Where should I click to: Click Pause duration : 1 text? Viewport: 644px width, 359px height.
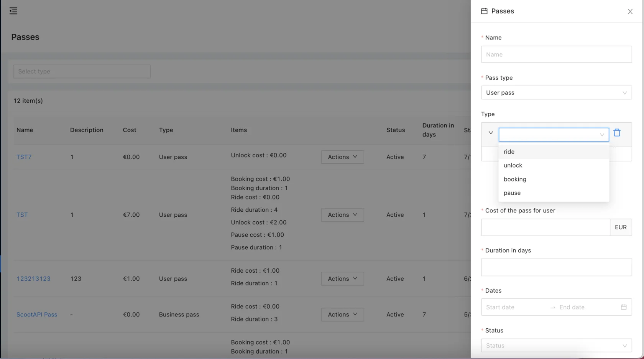pos(256,247)
